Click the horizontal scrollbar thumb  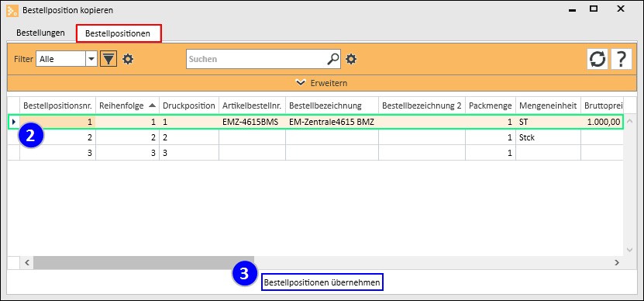point(143,262)
